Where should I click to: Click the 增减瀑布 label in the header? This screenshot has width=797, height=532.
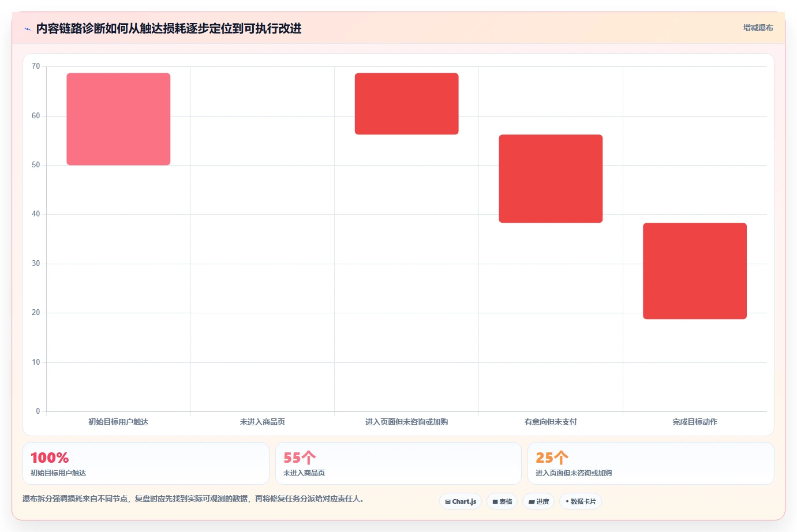(x=758, y=28)
